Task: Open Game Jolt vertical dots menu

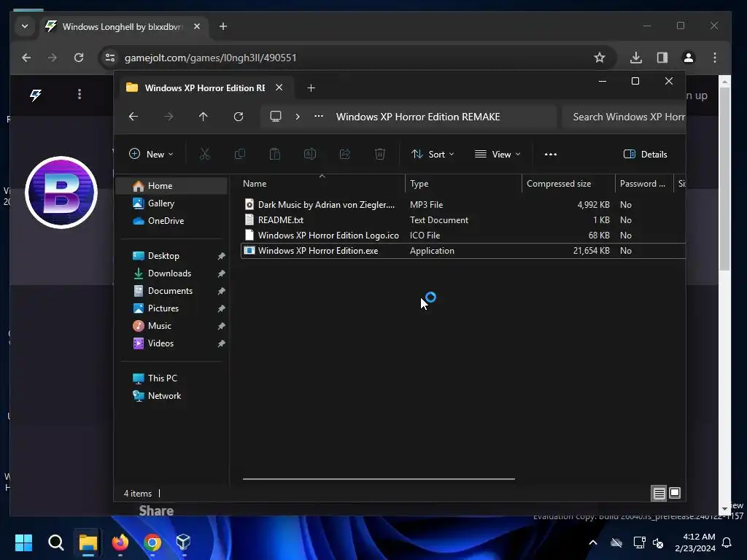Action: (80, 94)
